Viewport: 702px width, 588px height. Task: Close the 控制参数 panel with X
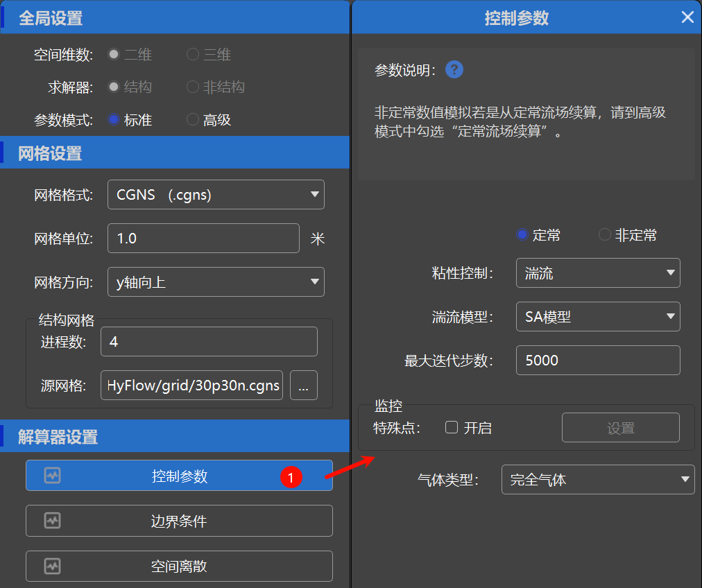click(x=687, y=17)
